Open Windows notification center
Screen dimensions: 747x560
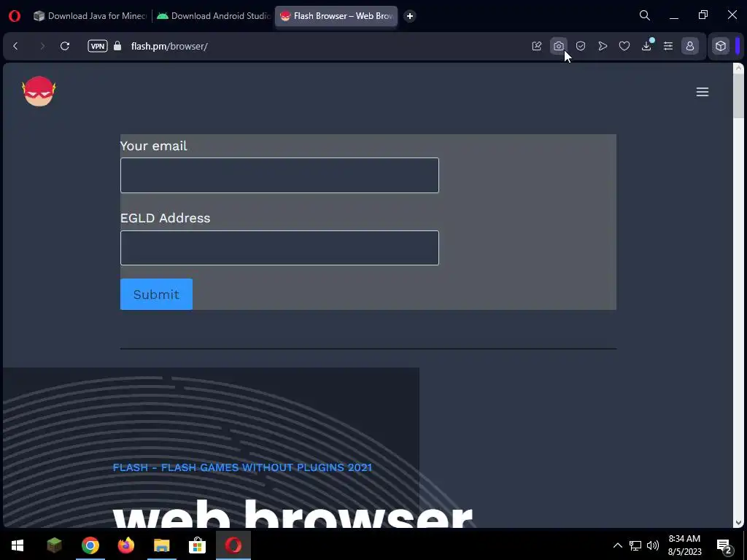coord(724,545)
